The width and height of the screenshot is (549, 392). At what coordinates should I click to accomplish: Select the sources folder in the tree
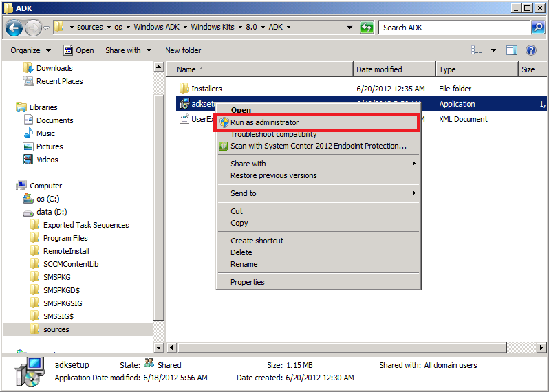(78, 329)
